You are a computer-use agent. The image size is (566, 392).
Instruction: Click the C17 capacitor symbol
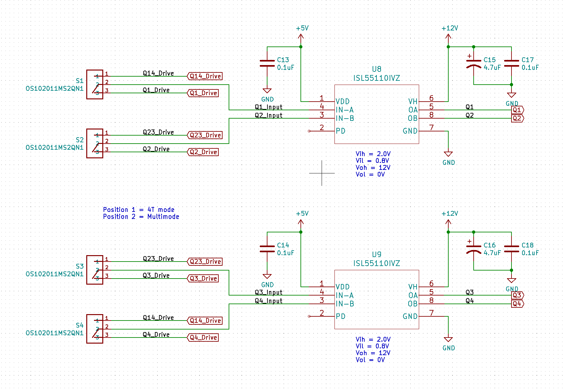[x=511, y=63]
